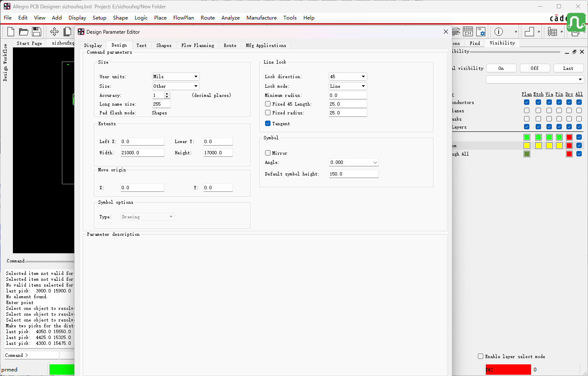Toggle Enable layer select mode checkbox
The width and height of the screenshot is (588, 376).
tap(480, 356)
